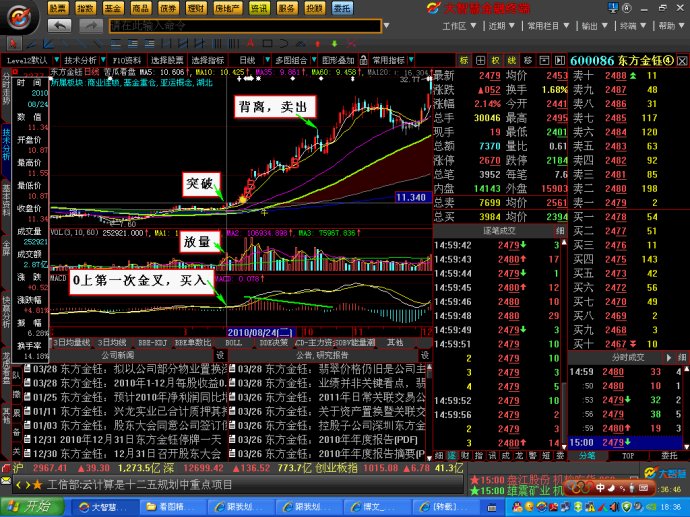Click the envelope message icon at bottom left
Screen dimensions: 690x517
pyautogui.click(x=6, y=481)
